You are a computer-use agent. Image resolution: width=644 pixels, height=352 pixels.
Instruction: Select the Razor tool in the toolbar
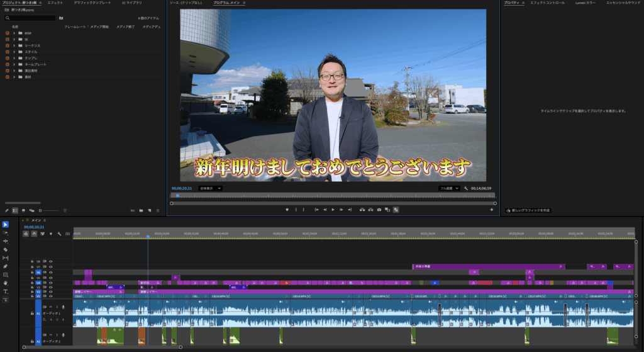[6, 249]
